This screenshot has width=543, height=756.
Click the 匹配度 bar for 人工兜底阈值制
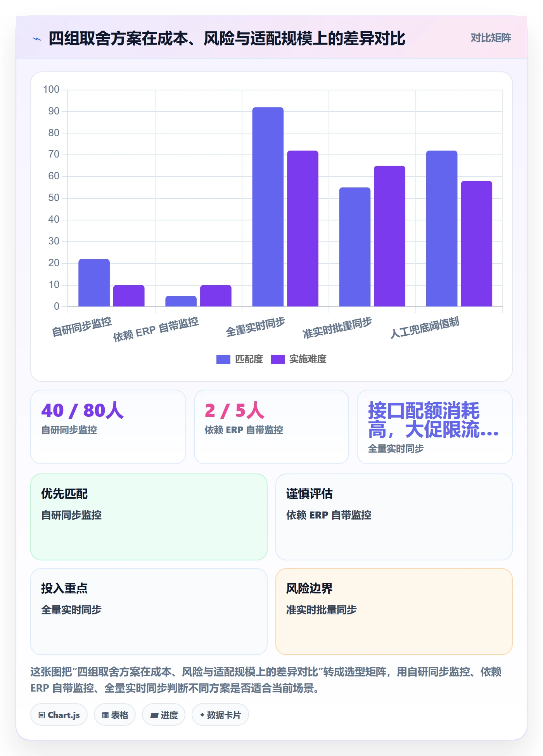click(442, 229)
